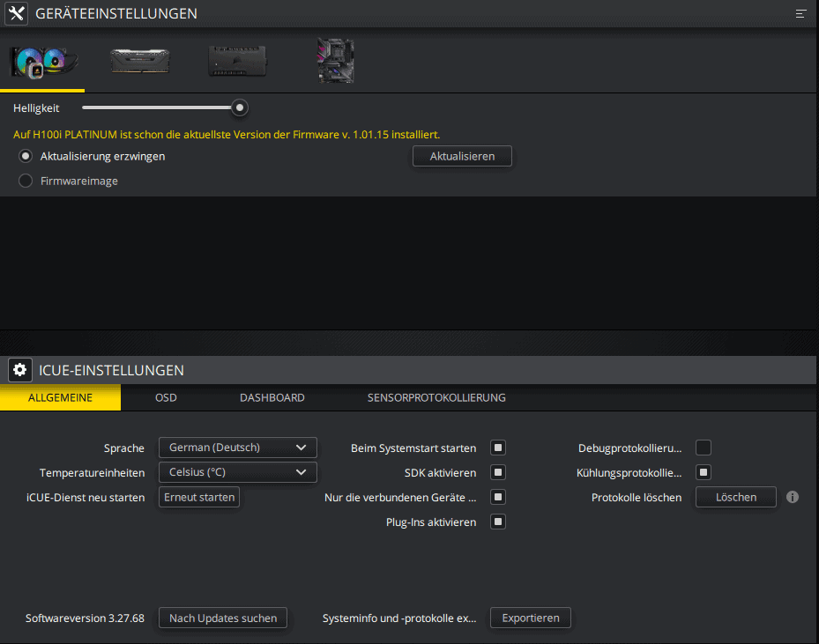
Task: Click the Aktualisieren button
Action: (x=462, y=156)
